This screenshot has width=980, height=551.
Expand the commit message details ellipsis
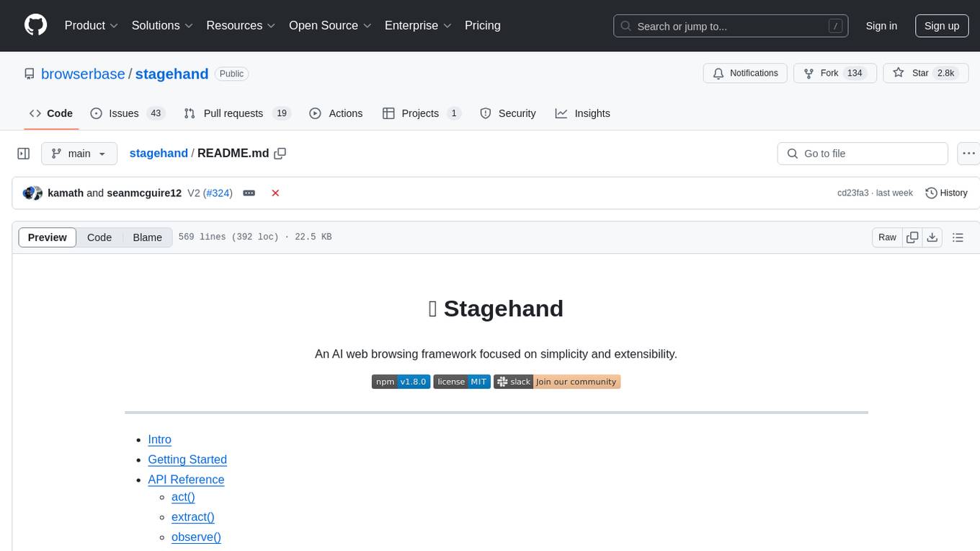point(249,193)
